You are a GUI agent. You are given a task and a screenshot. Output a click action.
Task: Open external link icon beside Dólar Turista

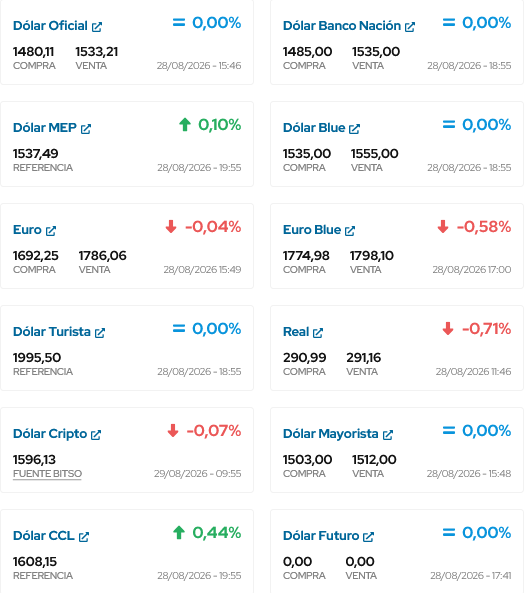coord(100,333)
